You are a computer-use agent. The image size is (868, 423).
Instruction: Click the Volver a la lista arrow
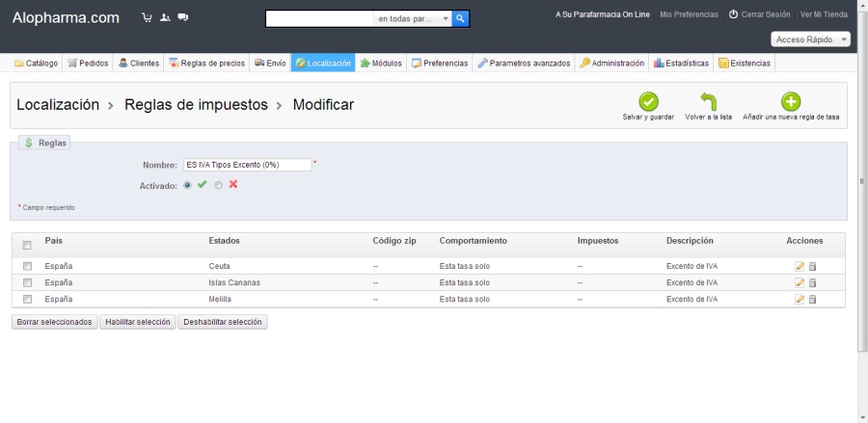[708, 102]
